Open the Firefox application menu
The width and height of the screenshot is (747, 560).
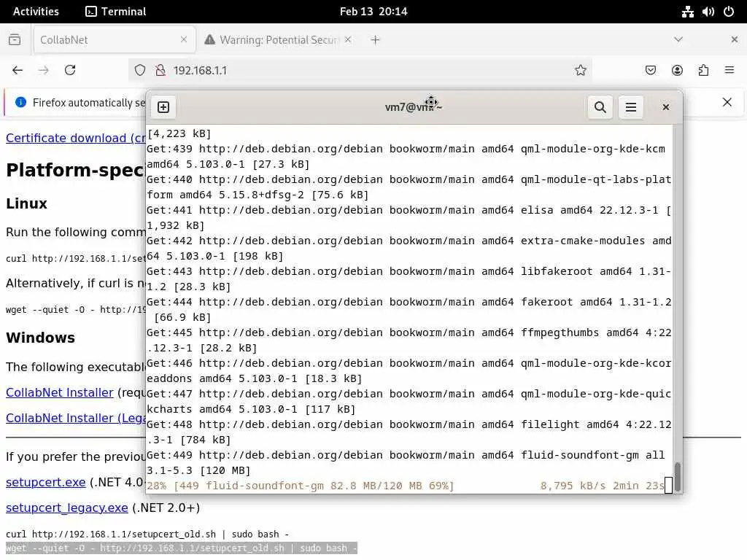(729, 71)
